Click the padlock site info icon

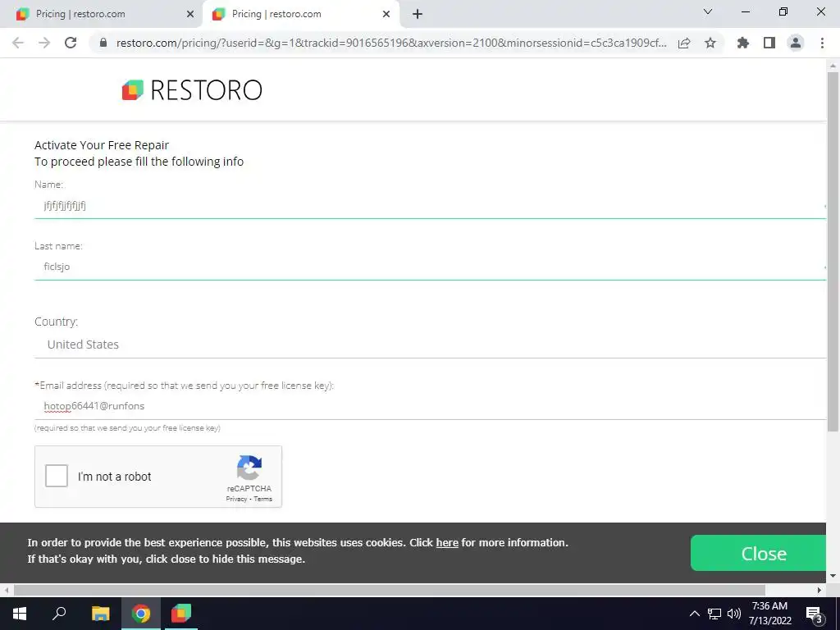pyautogui.click(x=103, y=43)
